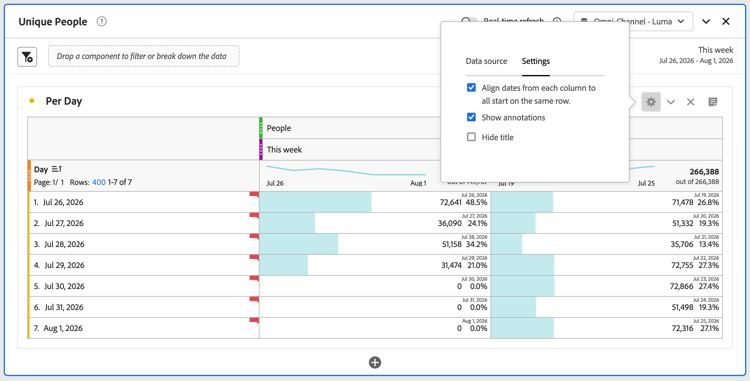Select the Jul 29, 2026 row
This screenshot has height=381, width=750.
(143, 265)
